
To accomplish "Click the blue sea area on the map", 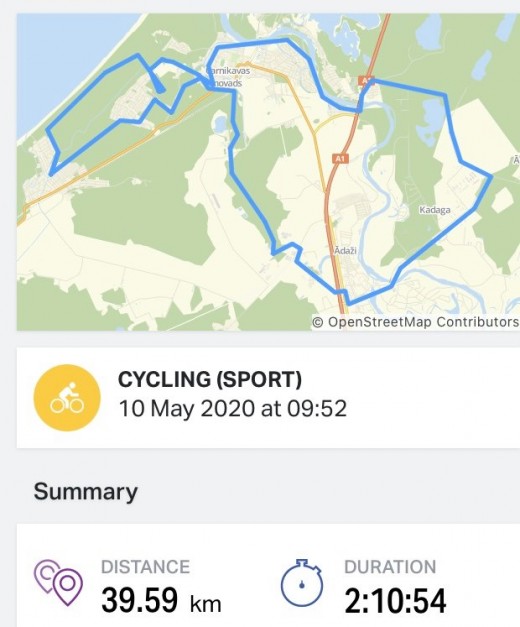I will coord(60,60).
